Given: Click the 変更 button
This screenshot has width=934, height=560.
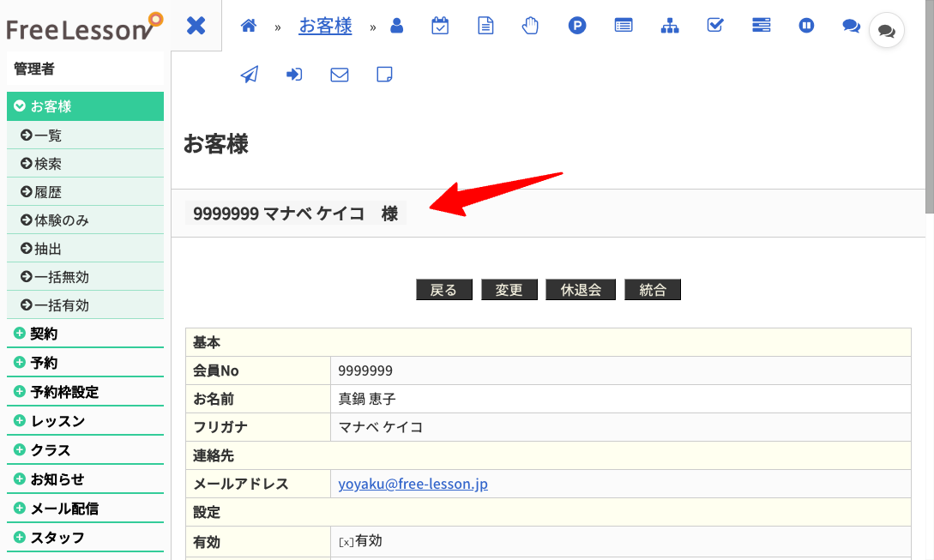Looking at the screenshot, I should tap(509, 290).
